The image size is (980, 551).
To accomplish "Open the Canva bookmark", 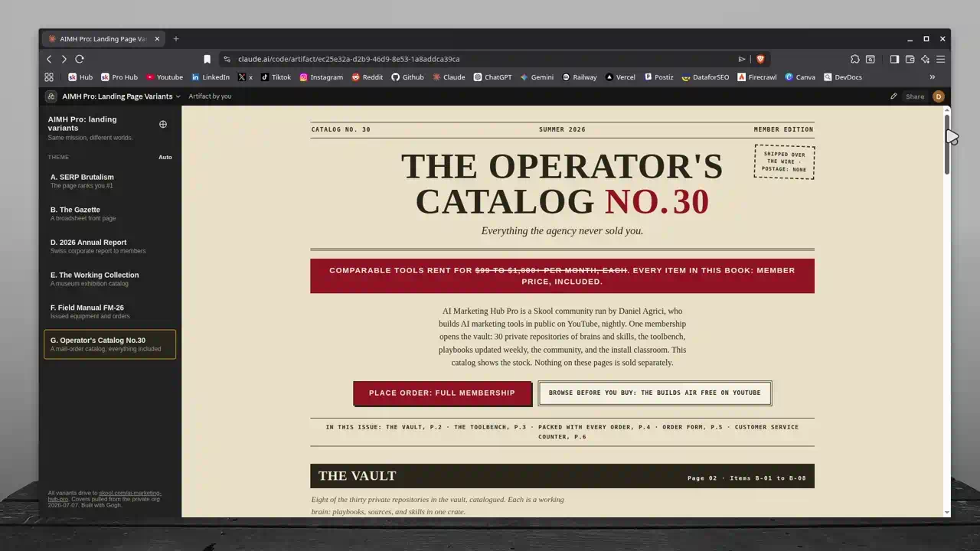I will click(800, 77).
